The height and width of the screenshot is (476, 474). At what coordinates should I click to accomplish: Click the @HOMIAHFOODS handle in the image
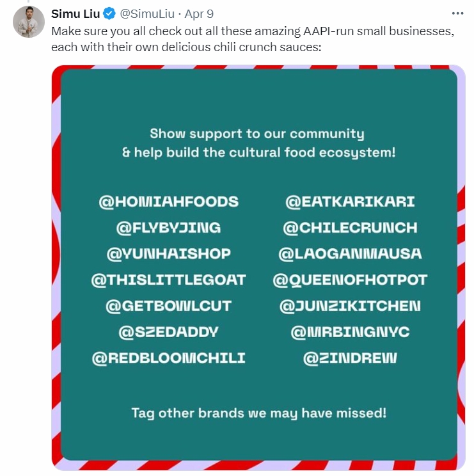[168, 202]
